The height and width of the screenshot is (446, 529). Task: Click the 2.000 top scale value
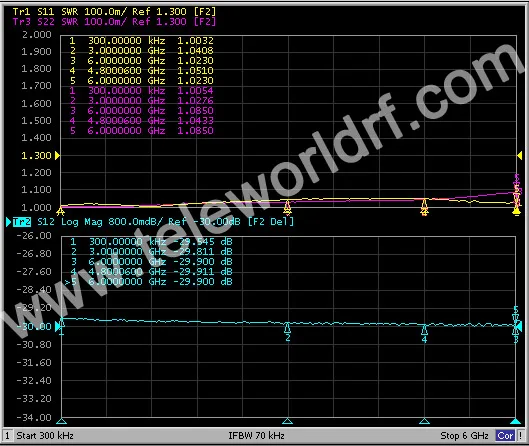pyautogui.click(x=36, y=34)
